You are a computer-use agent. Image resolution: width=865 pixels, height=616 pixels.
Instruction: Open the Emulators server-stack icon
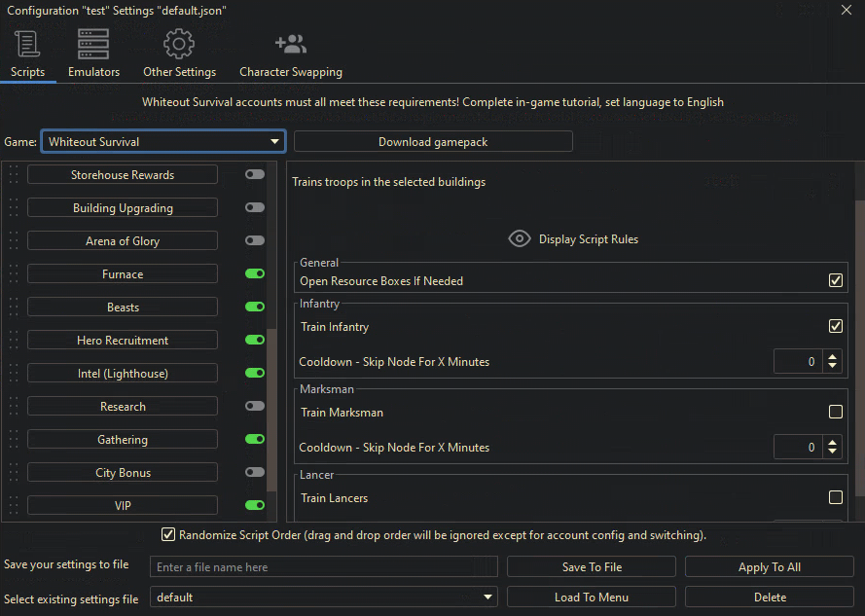(x=93, y=44)
